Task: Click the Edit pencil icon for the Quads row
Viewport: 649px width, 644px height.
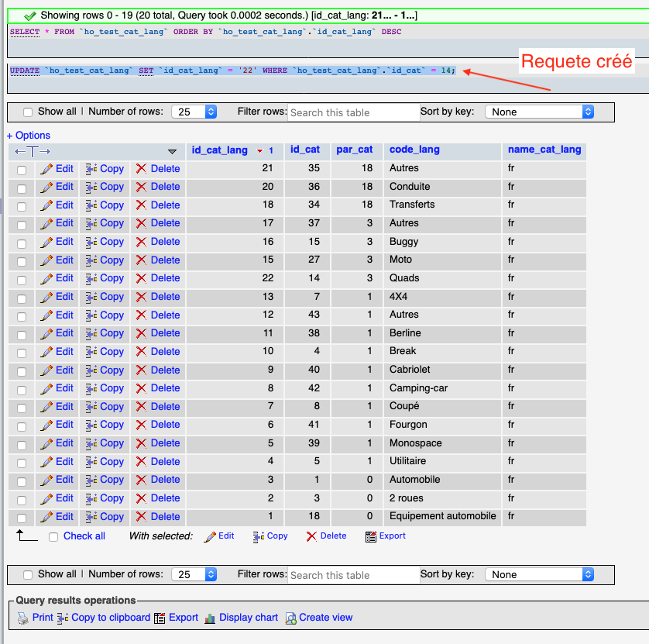Action: click(x=46, y=279)
